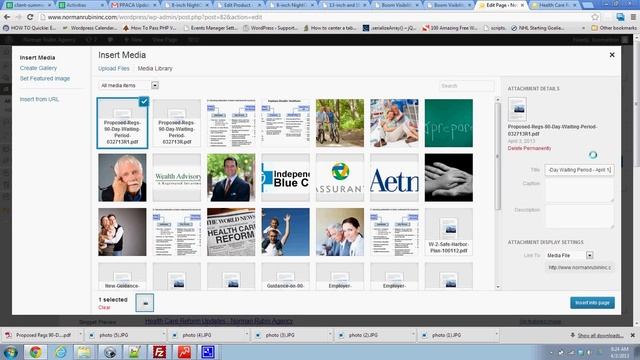Select the W-2-Safe-Harbor-Plan PDF item
640x360 pixels.
click(449, 232)
